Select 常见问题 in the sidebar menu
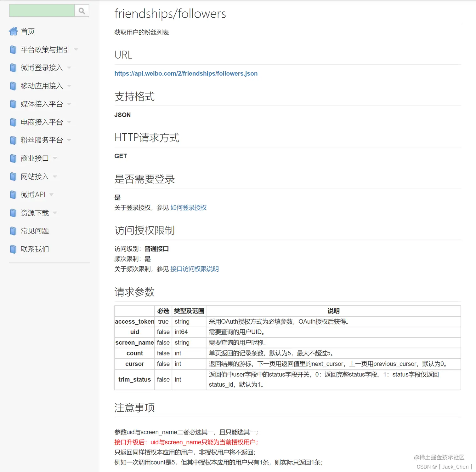The height and width of the screenshot is (472, 476). [x=34, y=231]
